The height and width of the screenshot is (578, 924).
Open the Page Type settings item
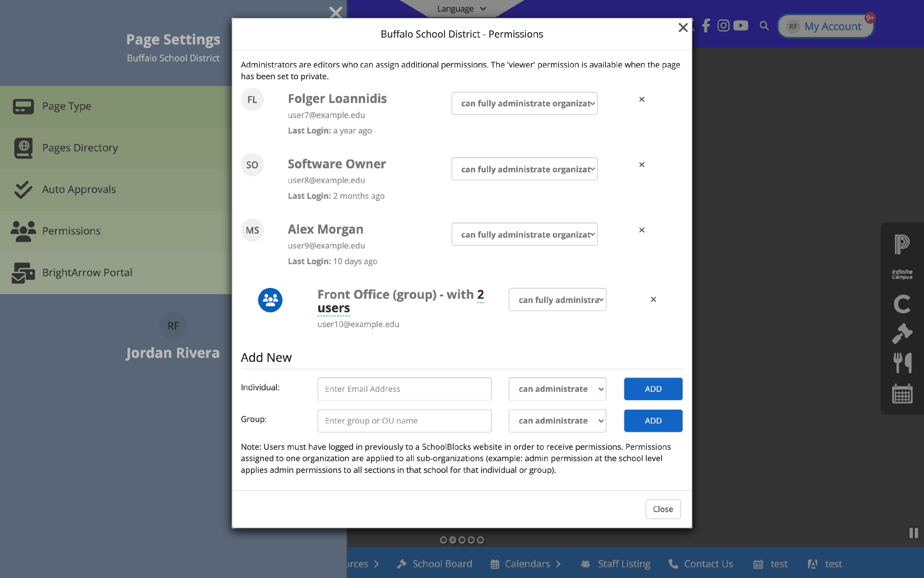pyautogui.click(x=116, y=106)
